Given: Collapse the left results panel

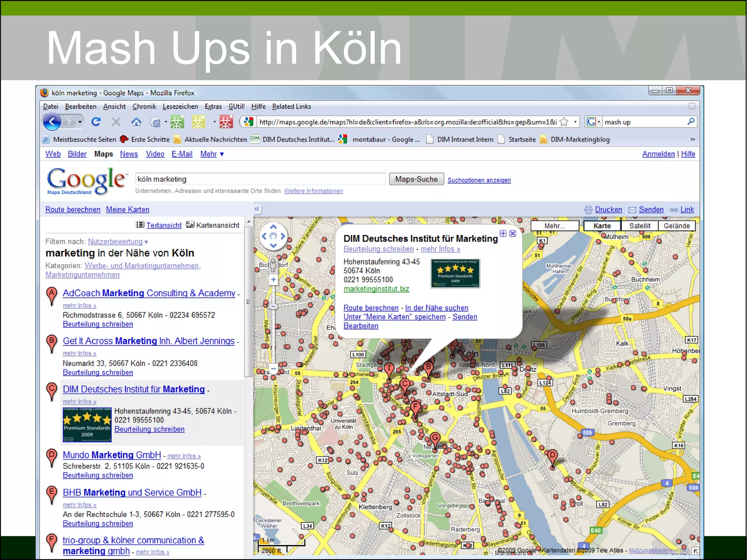Looking at the screenshot, I should pos(257,209).
